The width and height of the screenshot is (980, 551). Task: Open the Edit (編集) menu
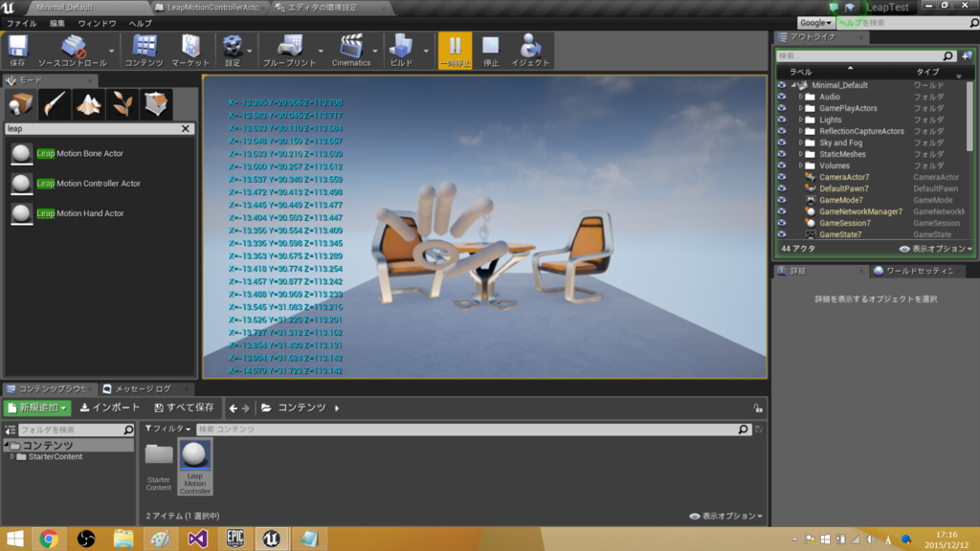click(x=56, y=23)
